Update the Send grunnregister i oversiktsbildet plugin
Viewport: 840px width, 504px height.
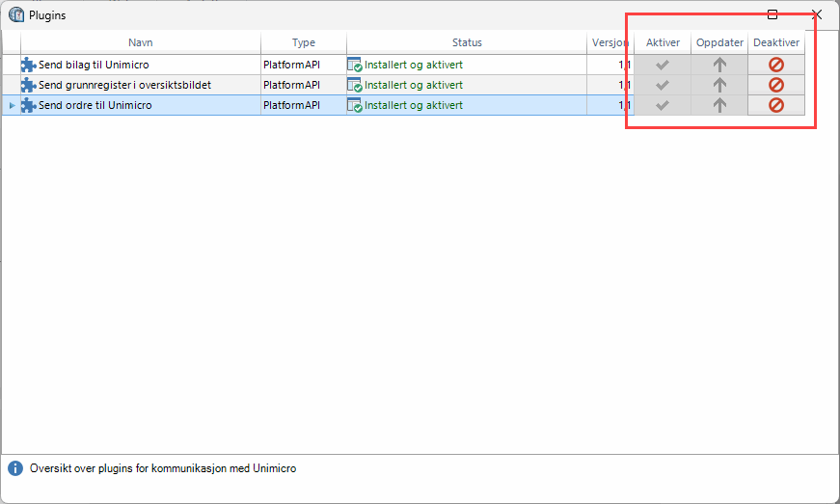point(719,85)
